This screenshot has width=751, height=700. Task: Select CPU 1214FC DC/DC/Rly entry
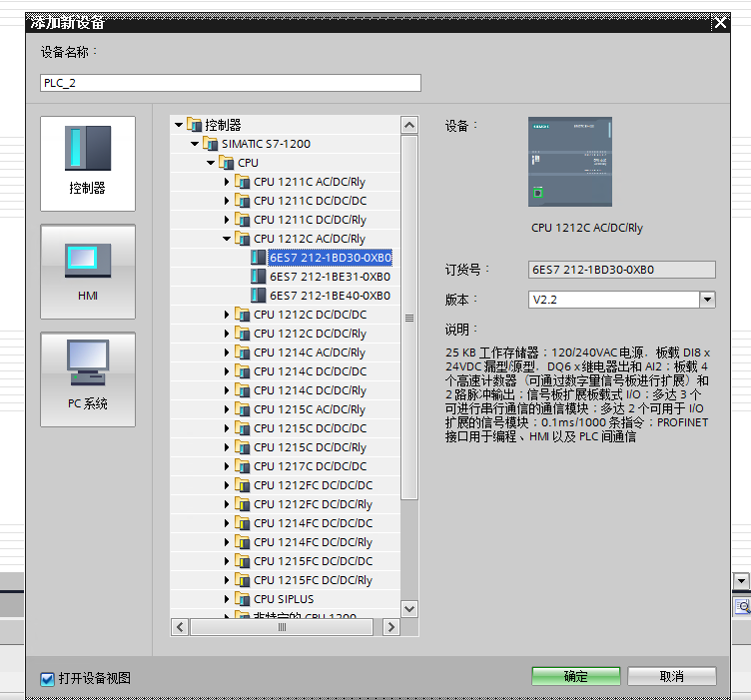click(x=313, y=542)
